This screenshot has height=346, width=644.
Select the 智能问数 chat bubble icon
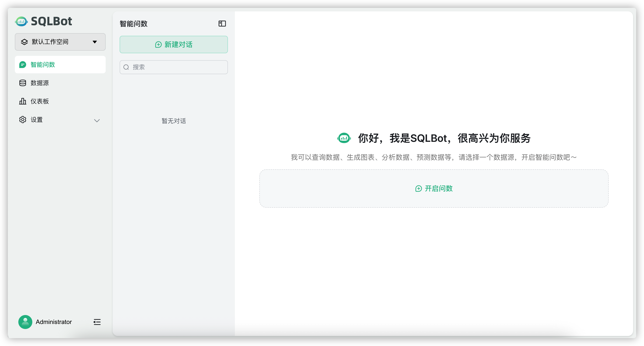click(23, 64)
